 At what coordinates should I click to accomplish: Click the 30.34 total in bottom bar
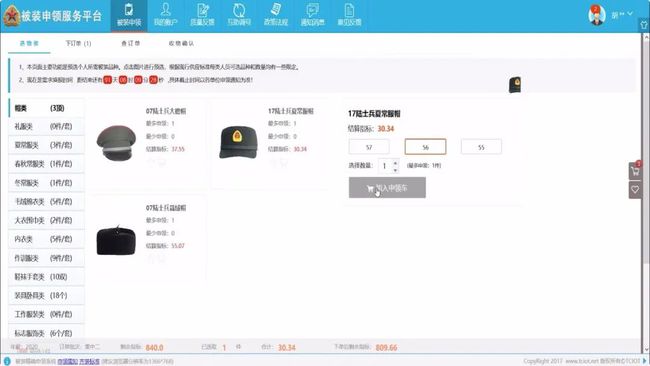(287, 347)
